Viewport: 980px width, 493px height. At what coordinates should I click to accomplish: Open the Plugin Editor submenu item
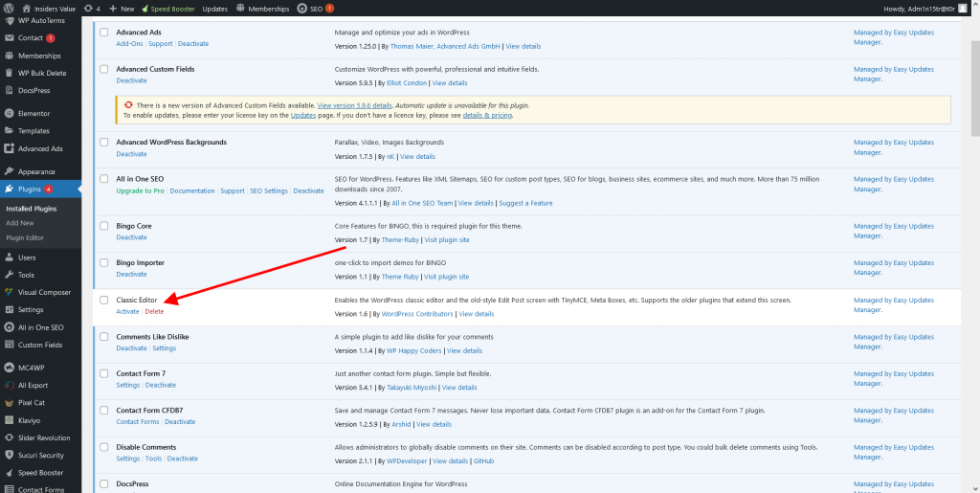pos(25,238)
